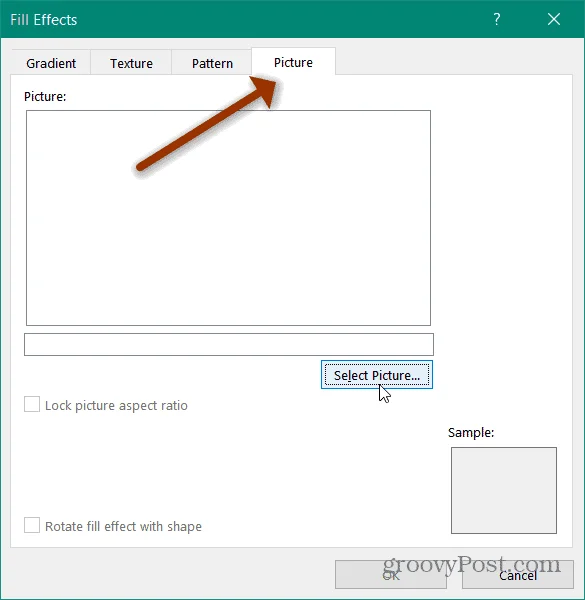Switch to the Gradient tab
Viewport: 585px width, 600px height.
[51, 63]
